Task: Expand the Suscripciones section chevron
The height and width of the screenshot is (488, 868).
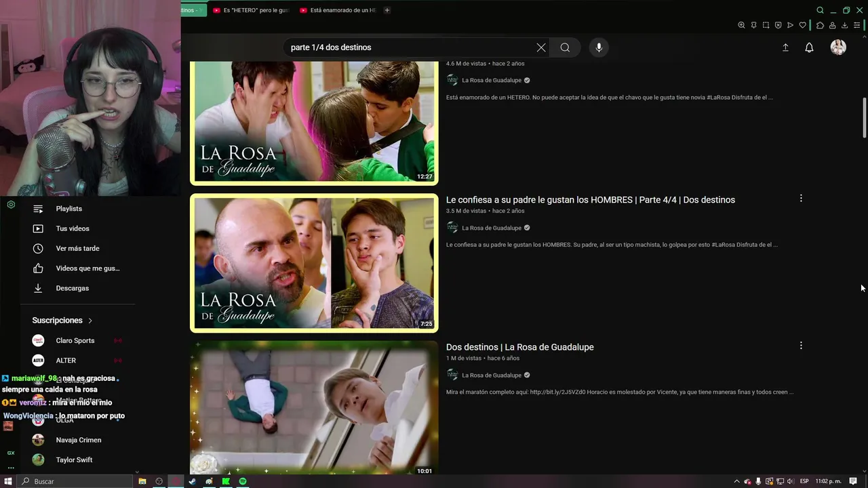Action: coord(90,321)
